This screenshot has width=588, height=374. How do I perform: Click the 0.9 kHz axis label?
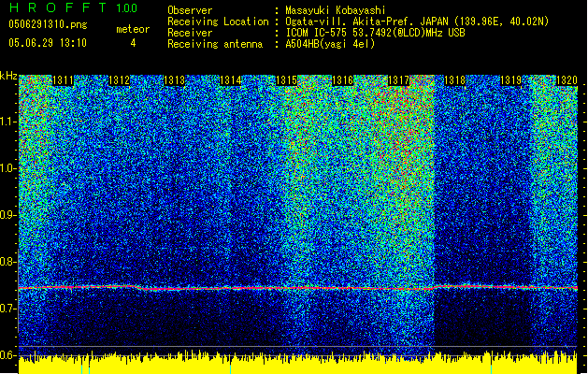[8, 215]
